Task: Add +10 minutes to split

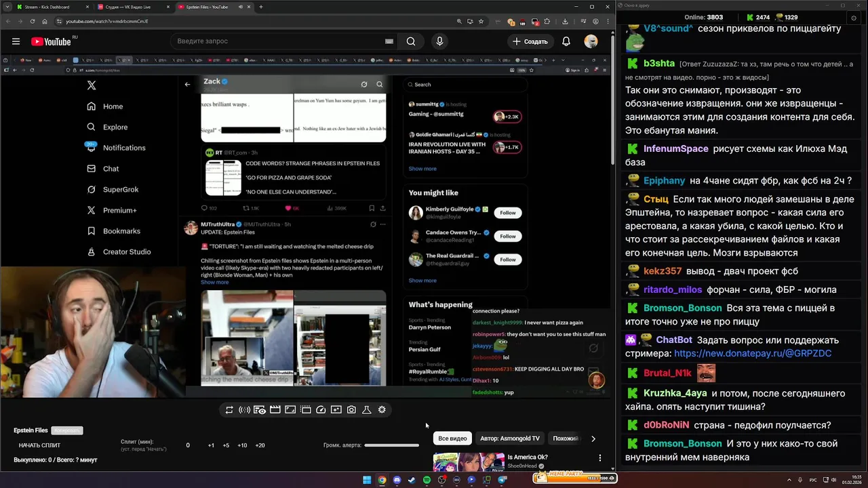Action: [242, 445]
